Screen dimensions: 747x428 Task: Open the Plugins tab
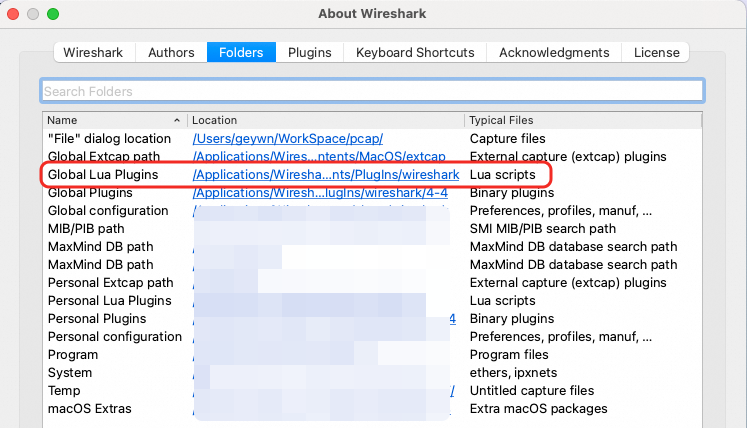pyautogui.click(x=310, y=52)
